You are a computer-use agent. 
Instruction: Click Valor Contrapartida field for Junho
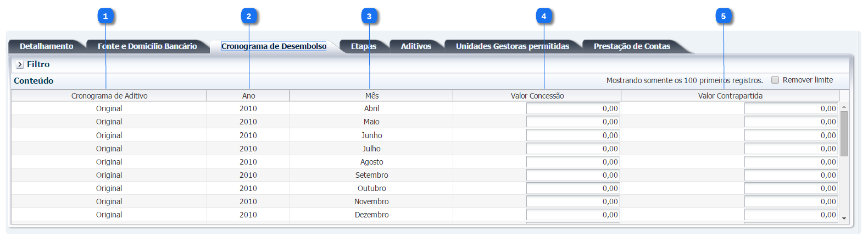[791, 135]
